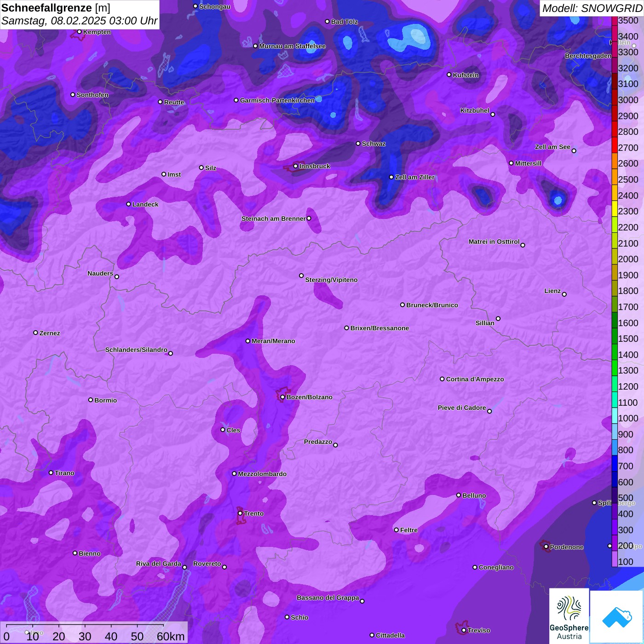Click the 'Meran/Merano' label

(273, 341)
